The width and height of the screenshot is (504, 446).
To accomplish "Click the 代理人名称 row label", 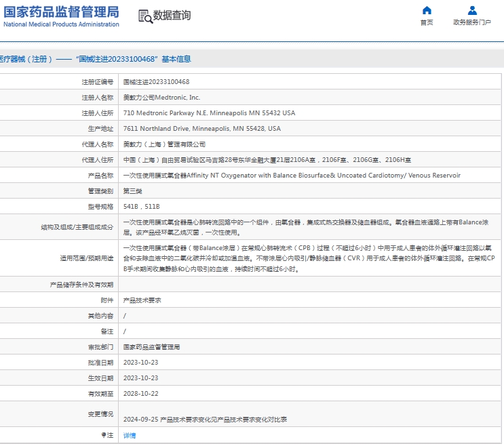I will (x=98, y=144).
